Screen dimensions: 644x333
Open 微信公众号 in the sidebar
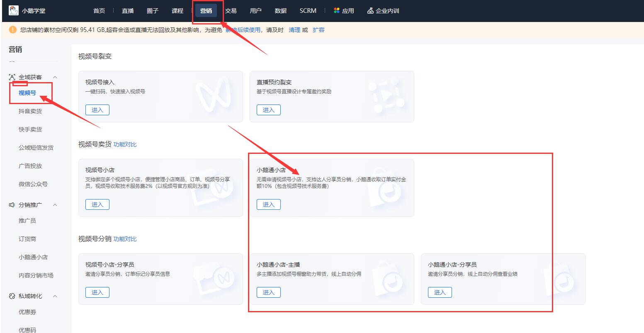[33, 184]
